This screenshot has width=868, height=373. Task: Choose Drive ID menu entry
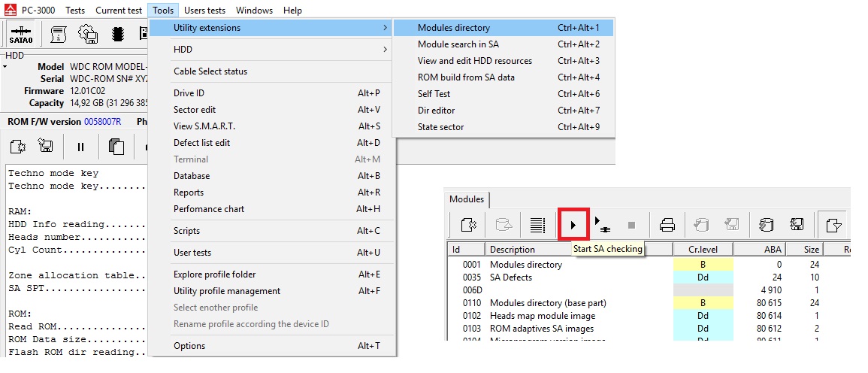click(272, 93)
